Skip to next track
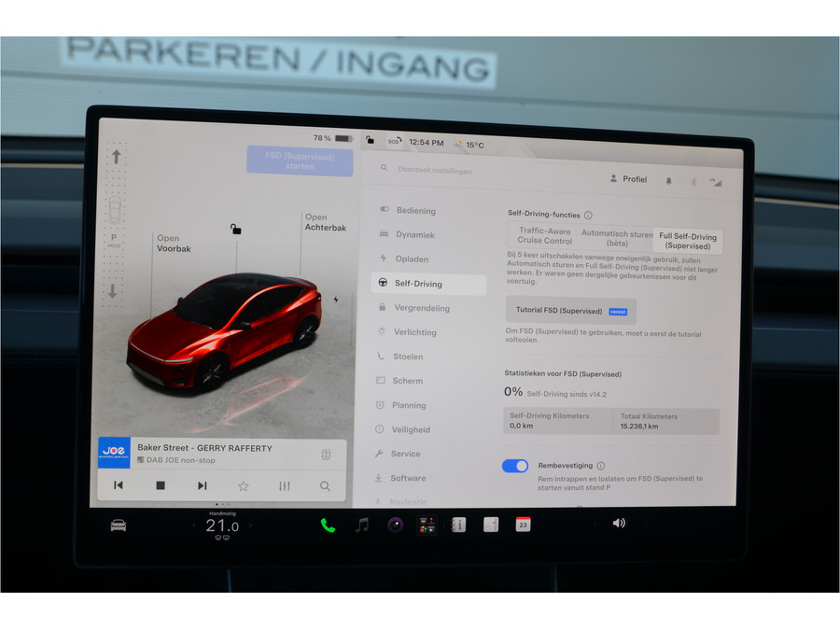Viewport: 840px width, 630px height. coord(202,485)
